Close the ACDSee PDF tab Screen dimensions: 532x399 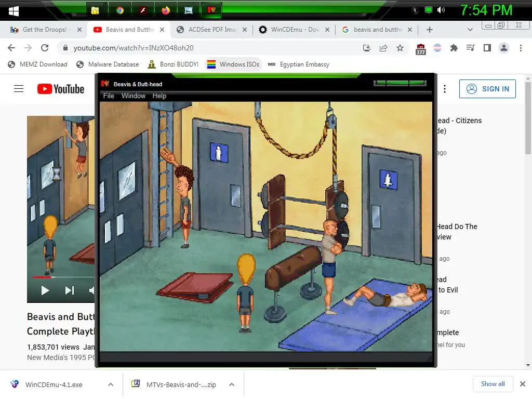tap(245, 30)
